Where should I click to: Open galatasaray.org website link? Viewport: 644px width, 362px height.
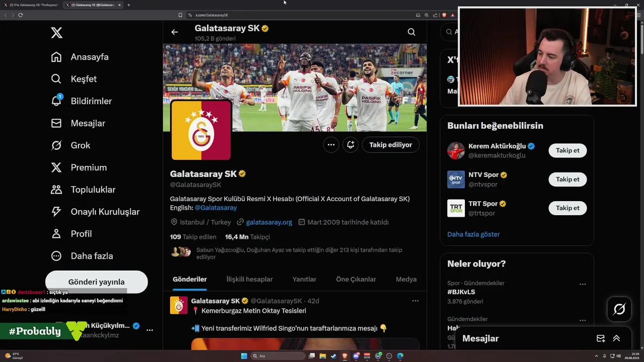tap(269, 222)
